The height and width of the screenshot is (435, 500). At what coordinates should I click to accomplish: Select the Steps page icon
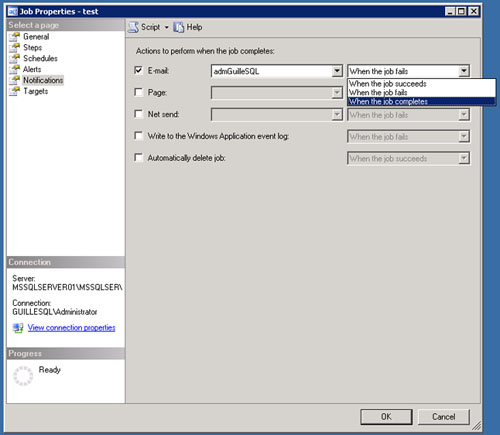pyautogui.click(x=14, y=47)
